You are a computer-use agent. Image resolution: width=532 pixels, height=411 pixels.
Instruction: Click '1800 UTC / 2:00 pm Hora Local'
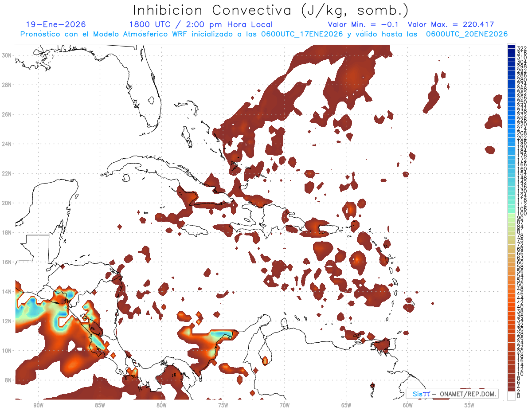(x=201, y=25)
